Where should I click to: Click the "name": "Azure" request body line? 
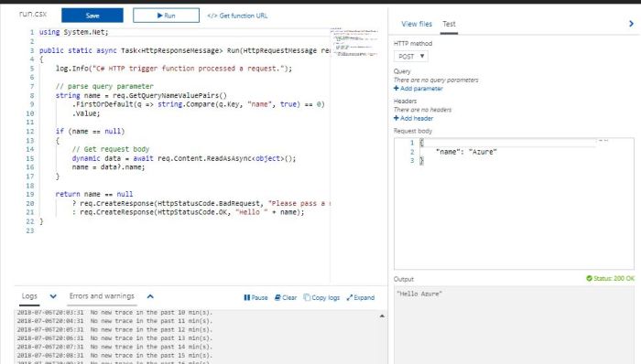[x=466, y=152]
